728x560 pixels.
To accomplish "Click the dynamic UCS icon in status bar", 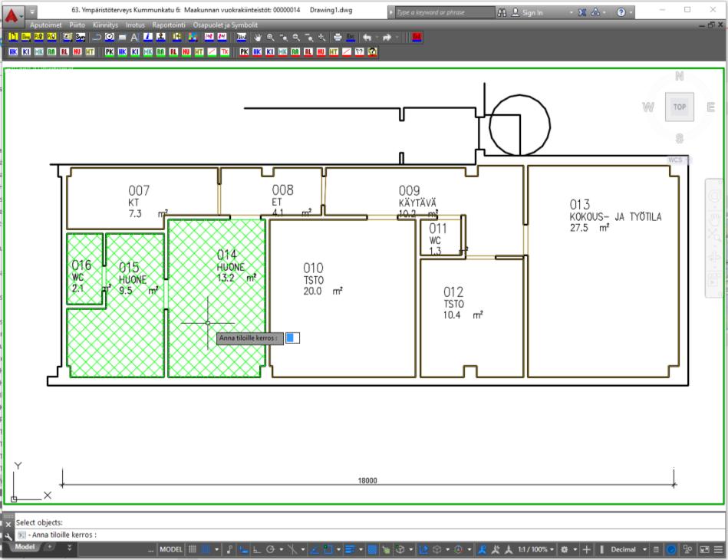I will pos(423,550).
